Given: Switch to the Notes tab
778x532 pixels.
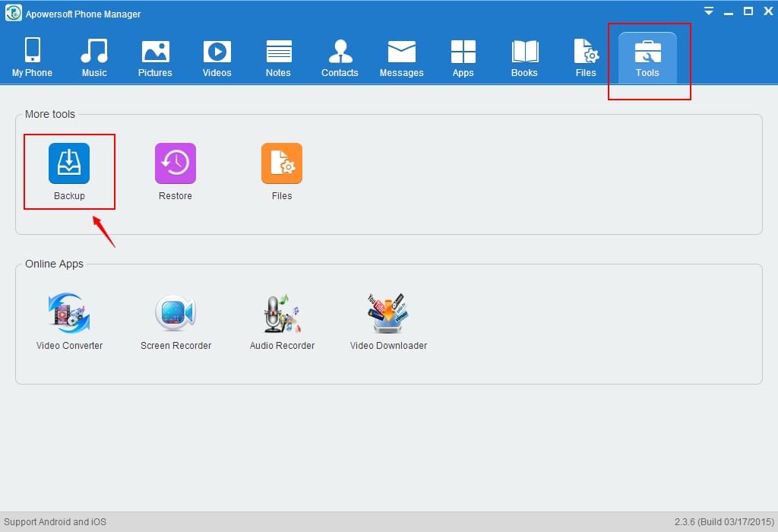Looking at the screenshot, I should (x=278, y=58).
